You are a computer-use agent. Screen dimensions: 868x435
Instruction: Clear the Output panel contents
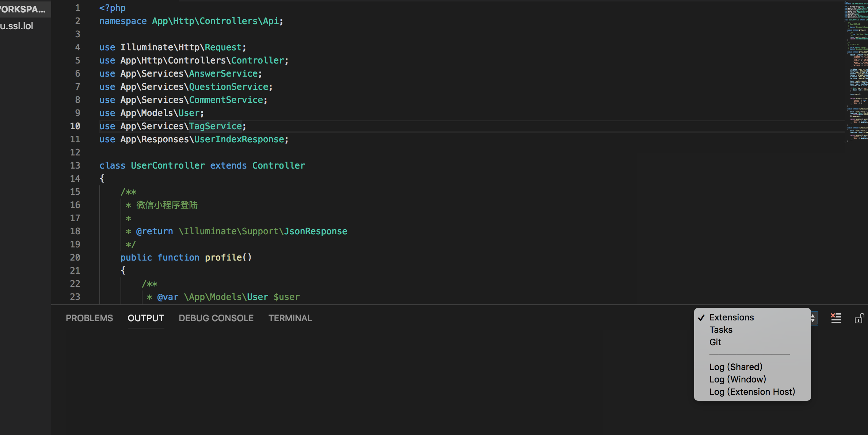pyautogui.click(x=836, y=318)
